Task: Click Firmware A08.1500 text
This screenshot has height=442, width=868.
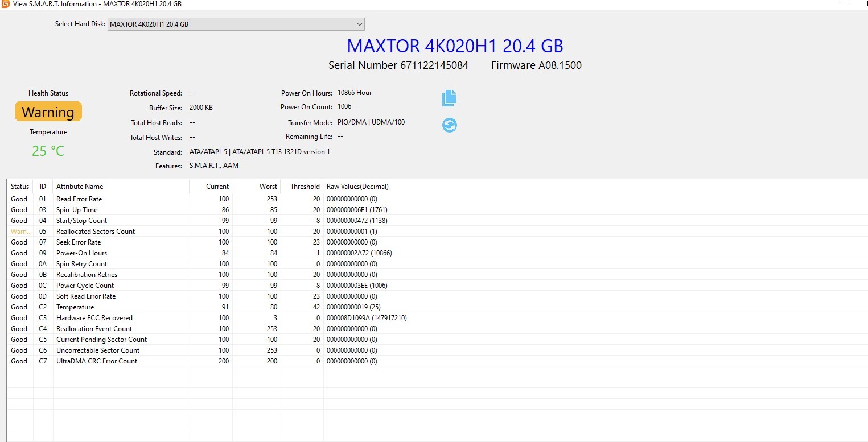Action: click(536, 65)
